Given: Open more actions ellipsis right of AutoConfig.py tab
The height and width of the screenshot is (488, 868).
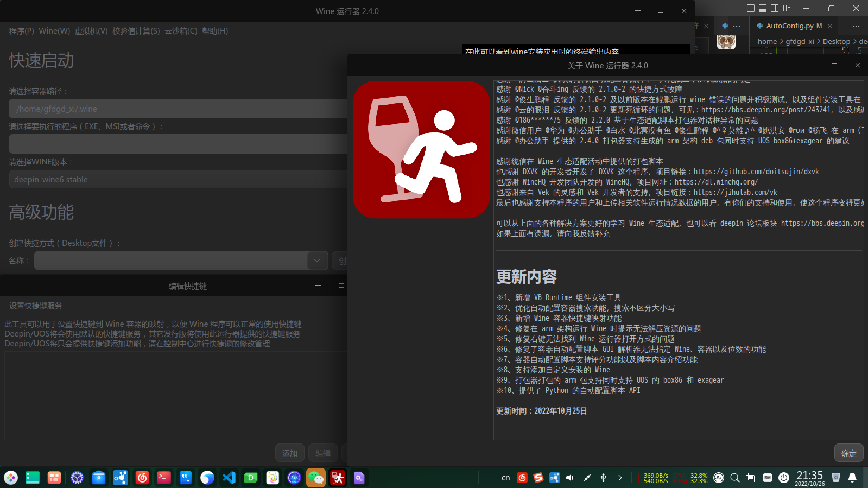Looking at the screenshot, I should click(856, 26).
